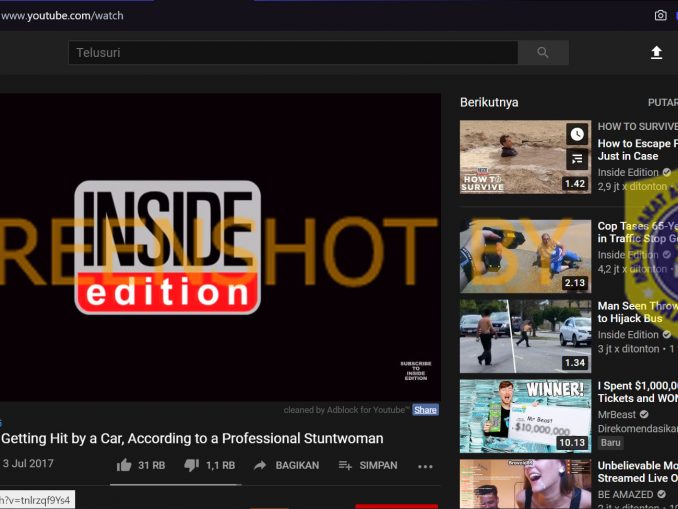Toggle the PUTAR autoplay control
The width and height of the screenshot is (678, 509).
[662, 102]
